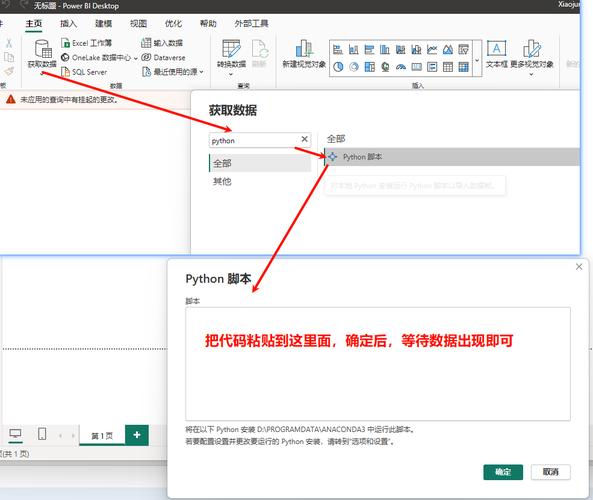593x500 pixels.
Task: Open the 主页 ribbon tab
Action: click(34, 23)
